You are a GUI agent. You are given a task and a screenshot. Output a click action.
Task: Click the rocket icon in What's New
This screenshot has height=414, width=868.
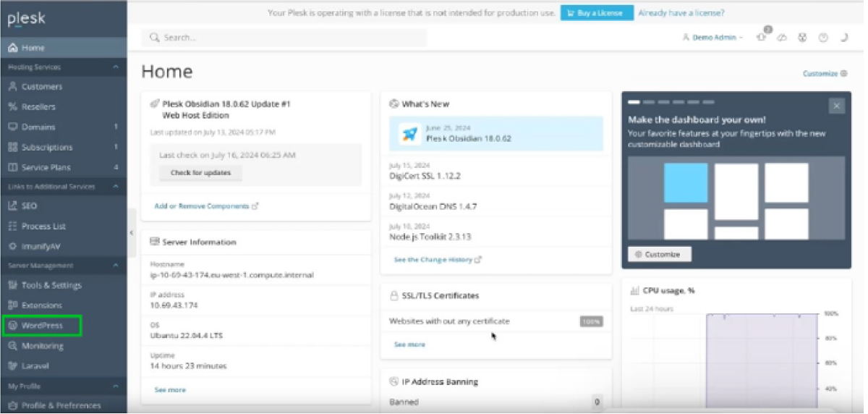(x=409, y=133)
